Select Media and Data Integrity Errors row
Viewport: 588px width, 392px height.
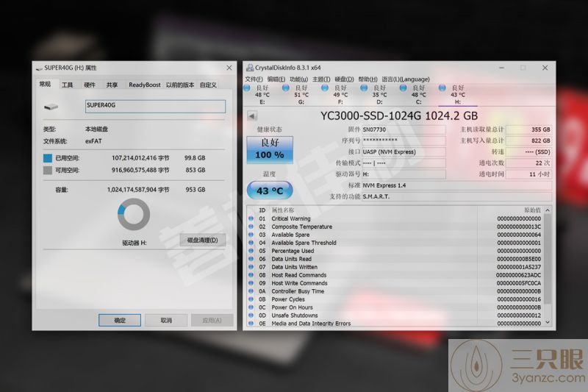[x=395, y=324]
